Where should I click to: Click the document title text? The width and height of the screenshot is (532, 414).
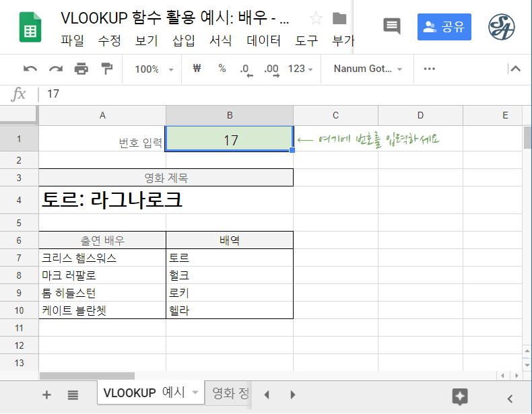point(174,18)
